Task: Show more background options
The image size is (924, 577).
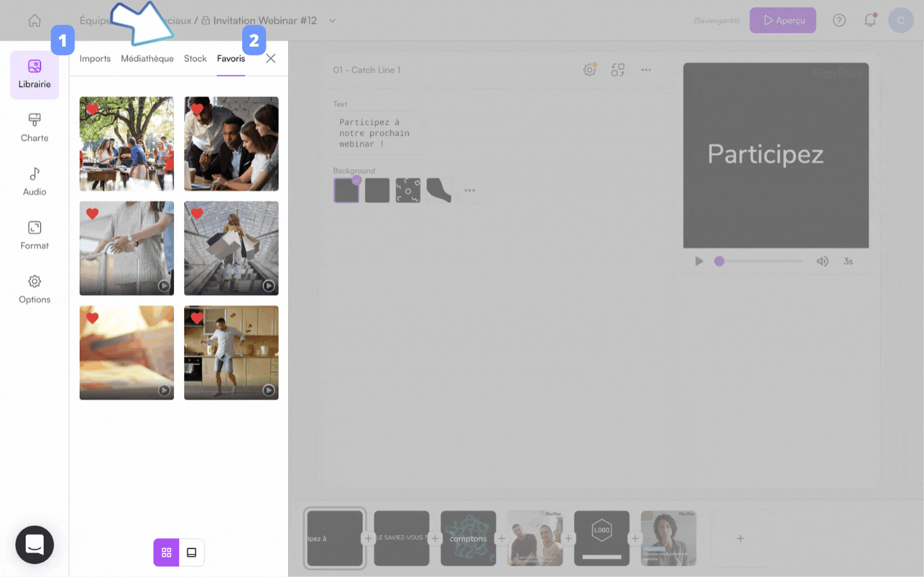Action: [470, 191]
